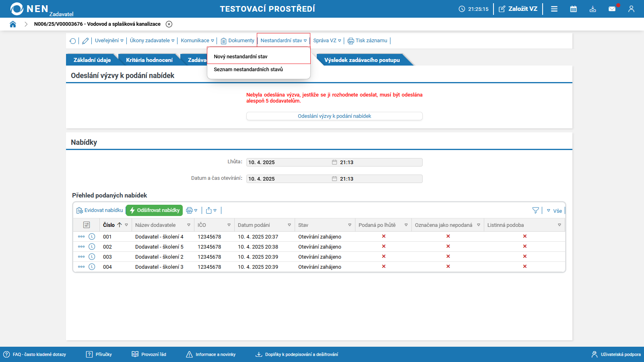Open row actions dots for offer 002
This screenshot has height=362, width=644.
(81, 247)
